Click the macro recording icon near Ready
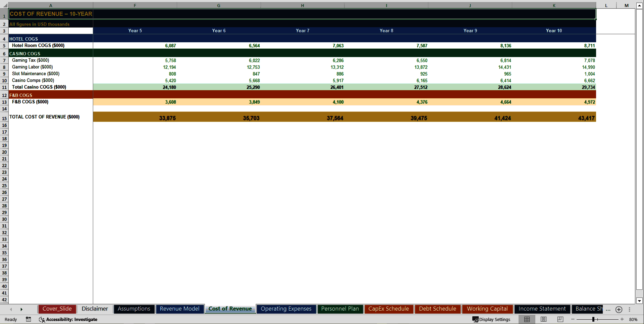This screenshot has width=644, height=324. click(x=28, y=319)
